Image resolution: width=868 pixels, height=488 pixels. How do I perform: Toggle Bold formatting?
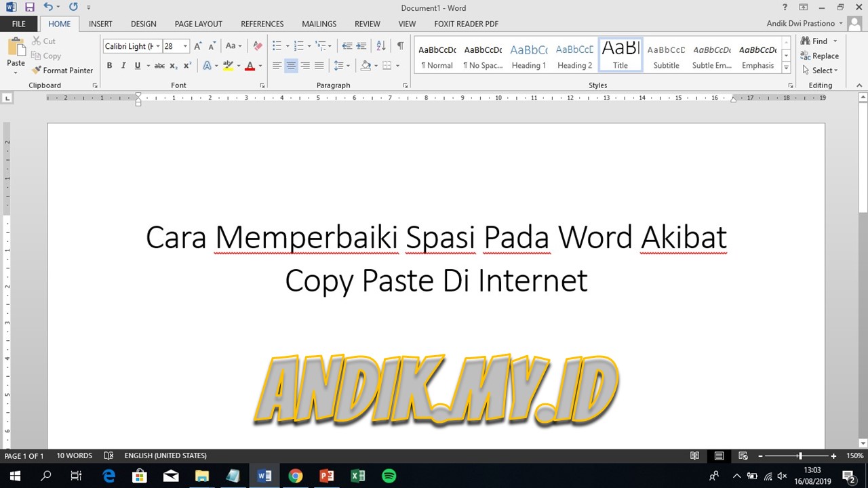pyautogui.click(x=109, y=66)
